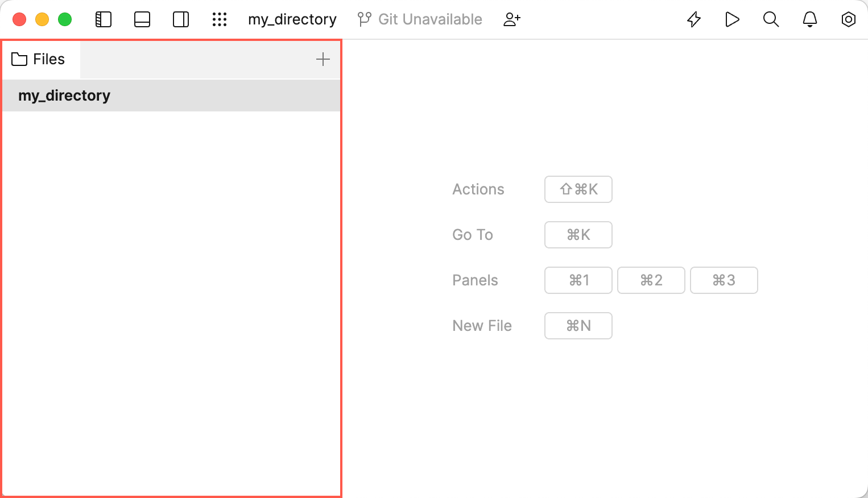Click Git Unavailable in the titlebar
This screenshot has height=498, width=868.
429,19
